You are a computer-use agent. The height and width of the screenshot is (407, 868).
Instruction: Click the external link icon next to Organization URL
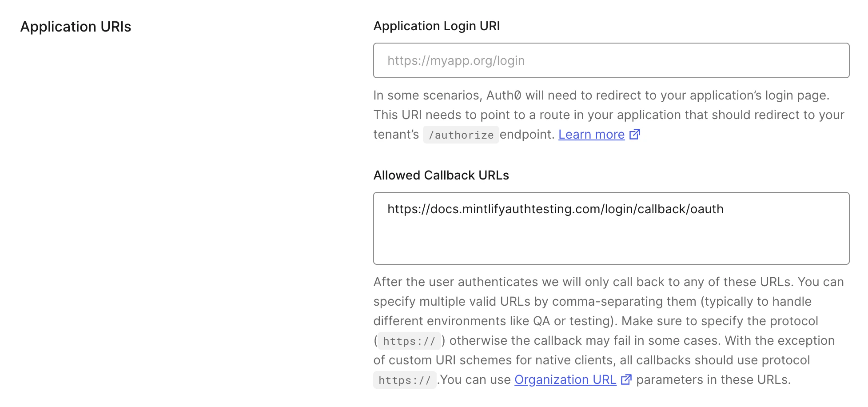coord(627,379)
